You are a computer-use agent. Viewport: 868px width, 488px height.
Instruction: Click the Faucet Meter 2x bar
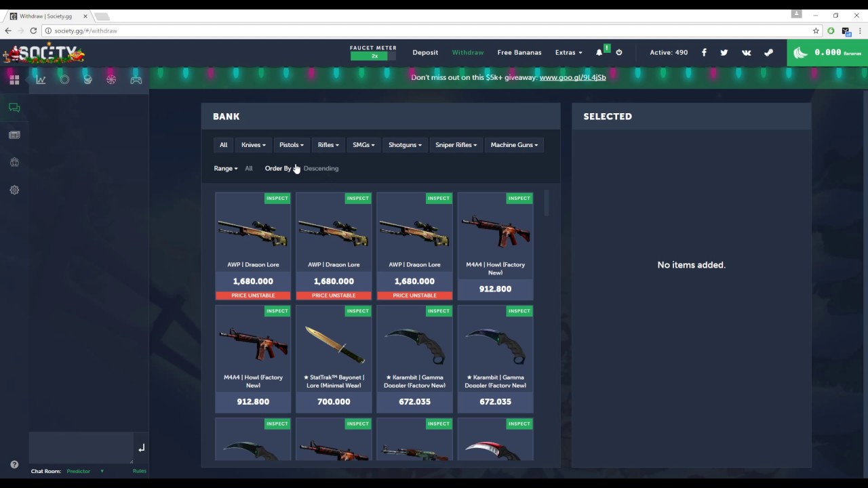click(373, 56)
